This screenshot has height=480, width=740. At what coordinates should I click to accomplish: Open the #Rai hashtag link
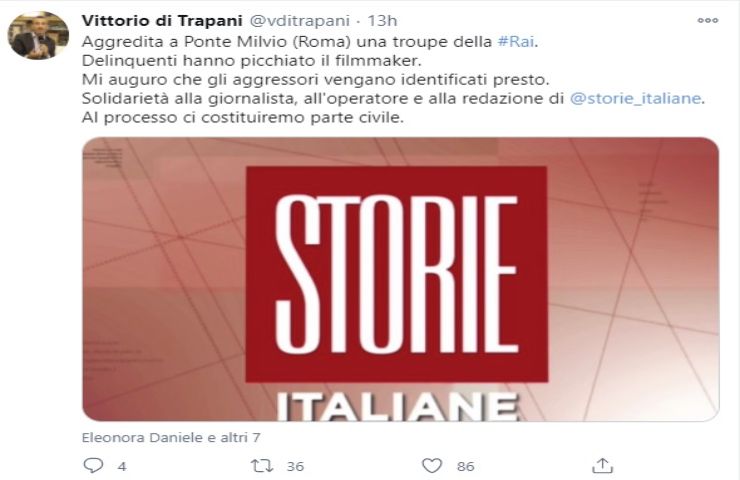[x=516, y=42]
